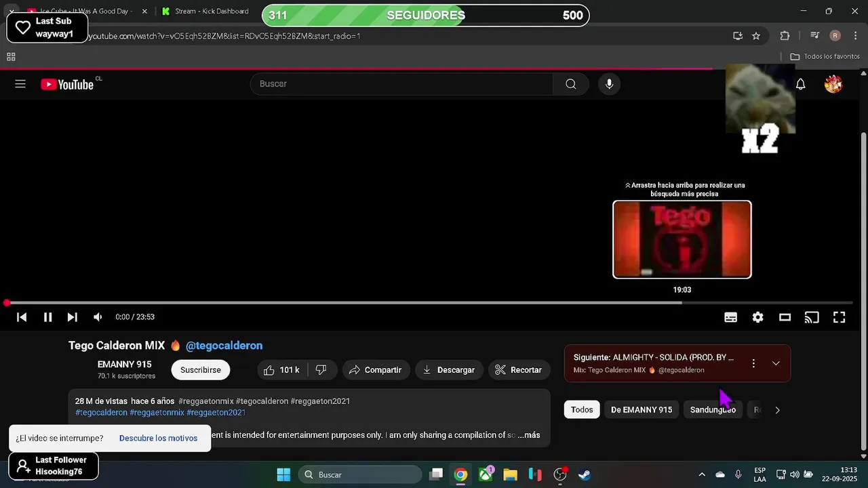Like the video with 101 k

(281, 370)
